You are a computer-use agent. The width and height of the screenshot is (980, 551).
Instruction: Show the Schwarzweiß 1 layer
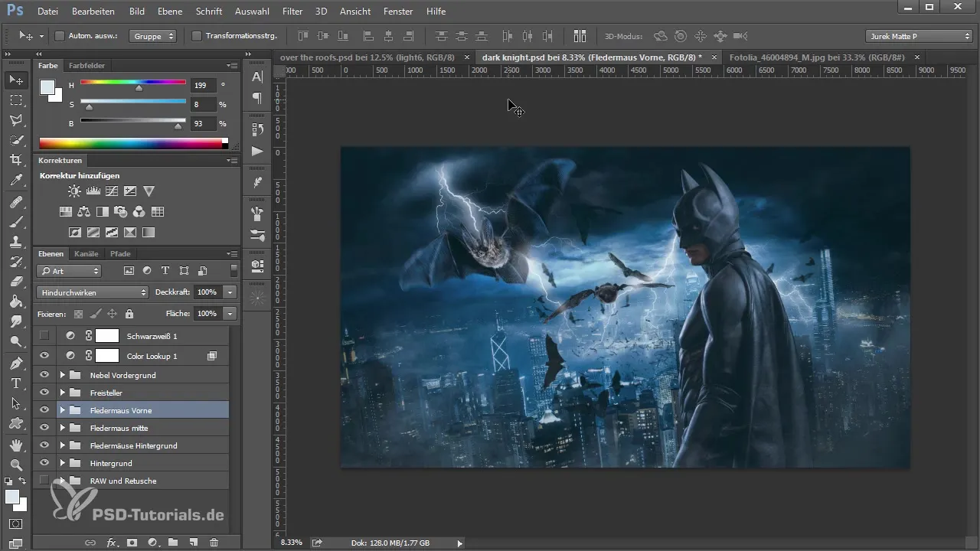(44, 335)
